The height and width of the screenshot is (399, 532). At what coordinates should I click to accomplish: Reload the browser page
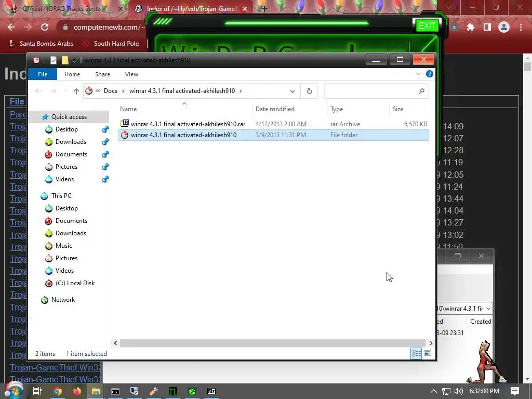point(45,27)
